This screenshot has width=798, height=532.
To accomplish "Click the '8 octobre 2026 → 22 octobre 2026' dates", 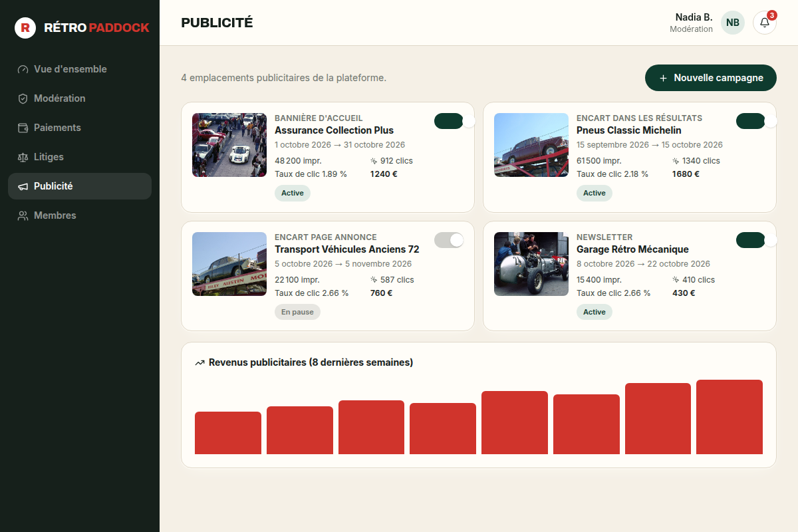I will point(643,264).
